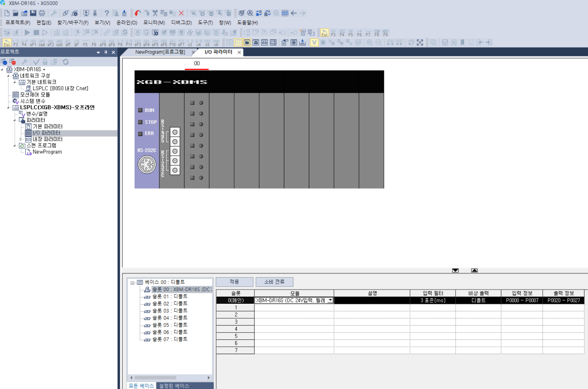Collapse the 스캔 프로그램 tree node
The image size is (588, 389).
tap(15, 146)
